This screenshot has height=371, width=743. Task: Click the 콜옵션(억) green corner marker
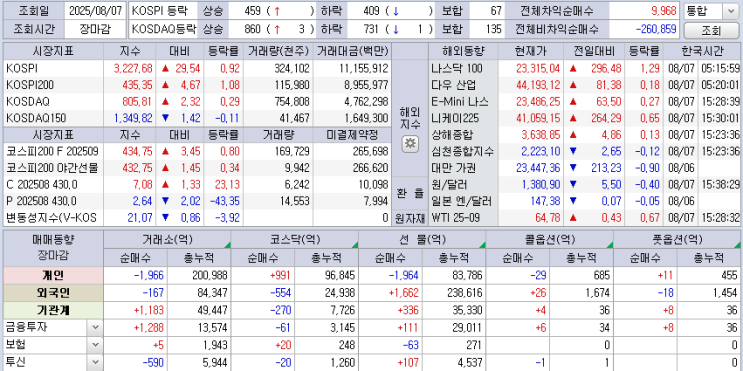(x=610, y=245)
